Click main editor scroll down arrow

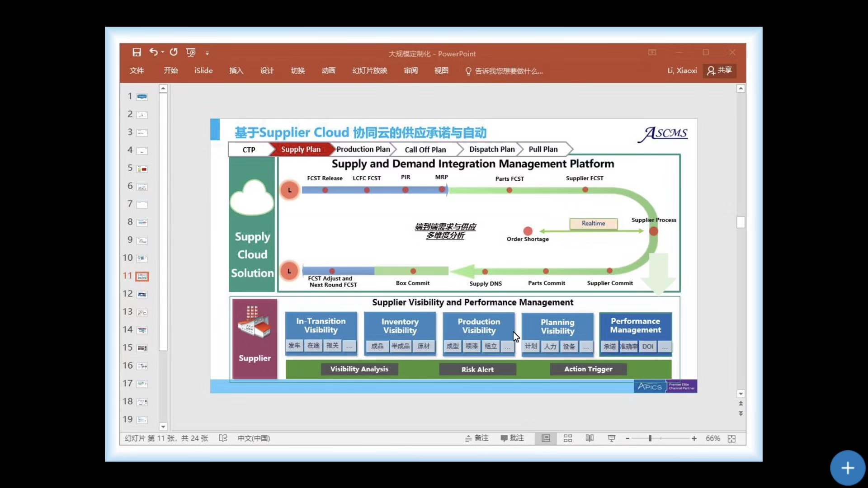coord(741,394)
